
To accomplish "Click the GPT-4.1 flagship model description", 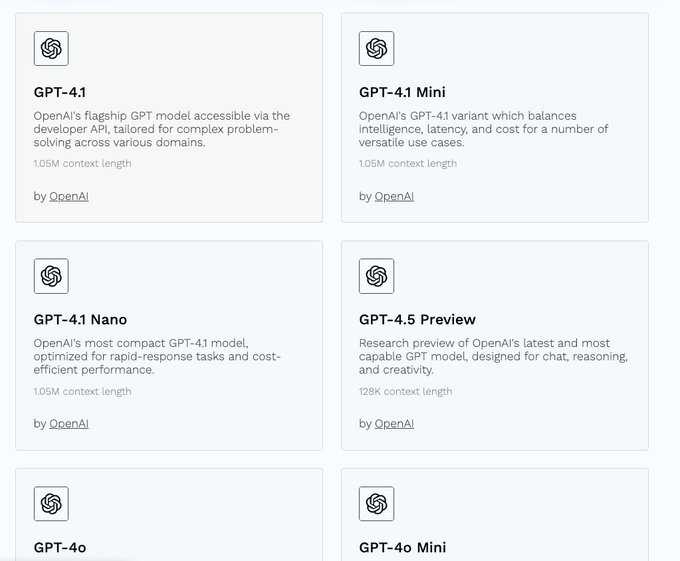I will tap(161, 129).
